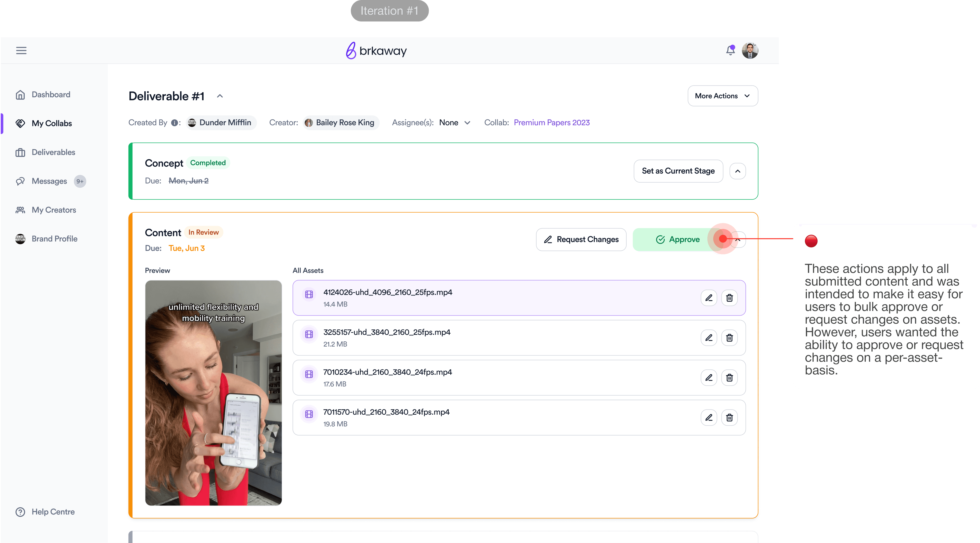
Task: Open the More Actions dropdown
Action: point(723,96)
